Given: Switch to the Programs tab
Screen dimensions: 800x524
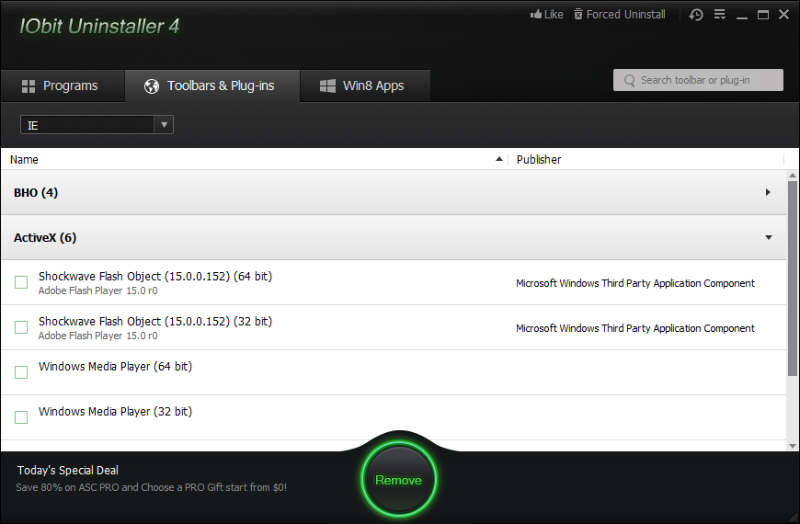Looking at the screenshot, I should point(62,86).
